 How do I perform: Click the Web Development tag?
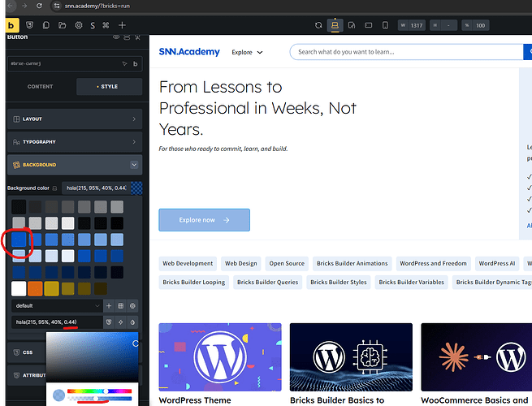point(188,263)
